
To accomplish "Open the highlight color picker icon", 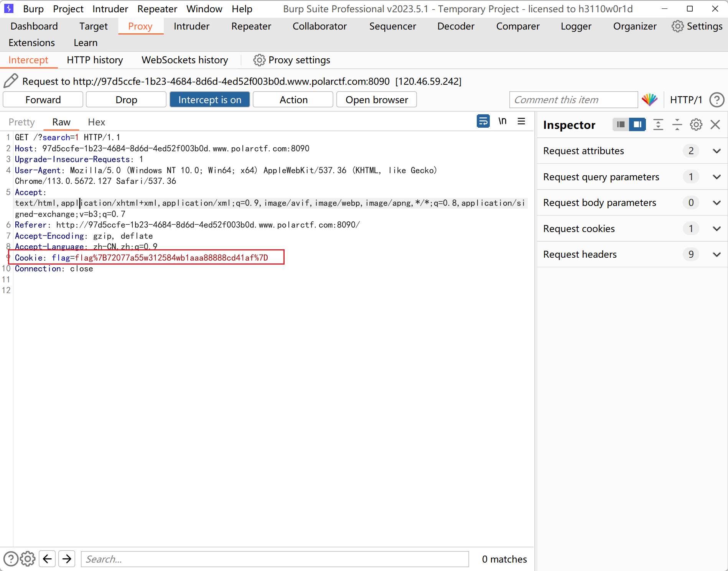I will coord(650,100).
